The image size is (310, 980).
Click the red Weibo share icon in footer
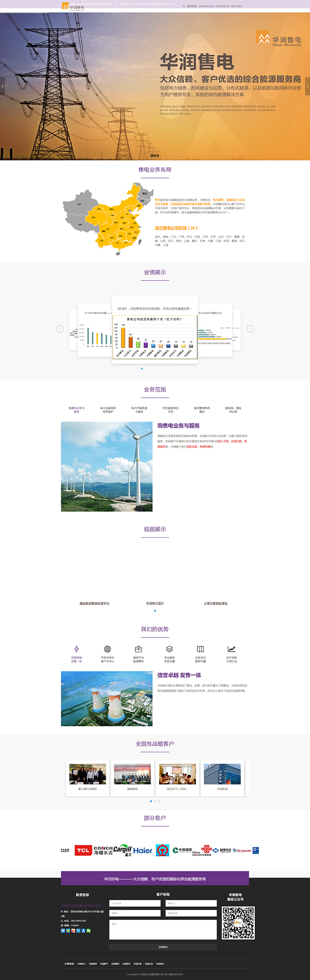73,931
